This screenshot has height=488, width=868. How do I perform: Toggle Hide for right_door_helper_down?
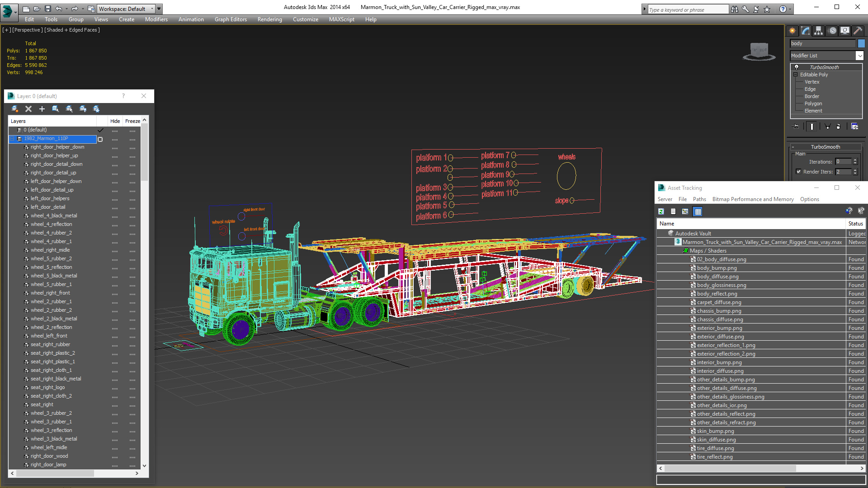[x=115, y=147]
